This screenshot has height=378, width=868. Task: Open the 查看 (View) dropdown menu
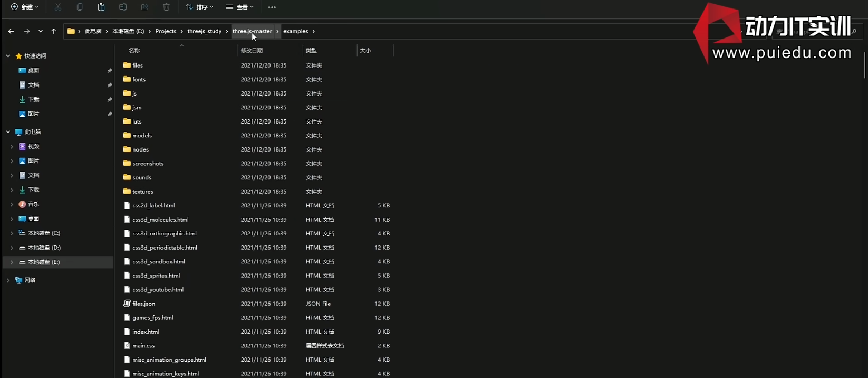pos(240,7)
